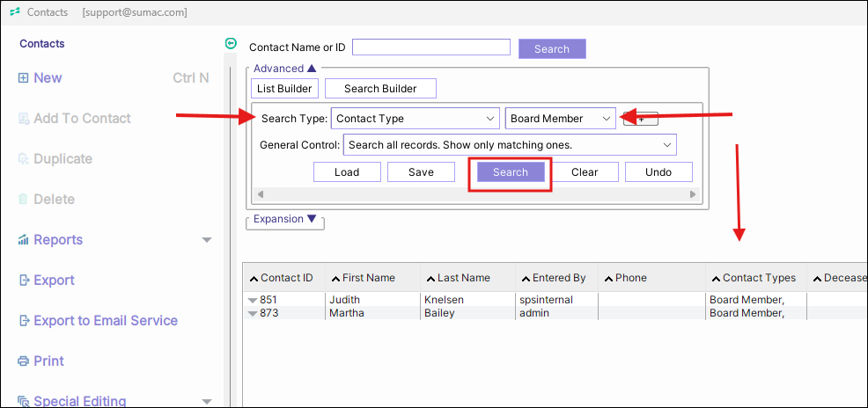Click the Export icon in sidebar

coord(23,280)
